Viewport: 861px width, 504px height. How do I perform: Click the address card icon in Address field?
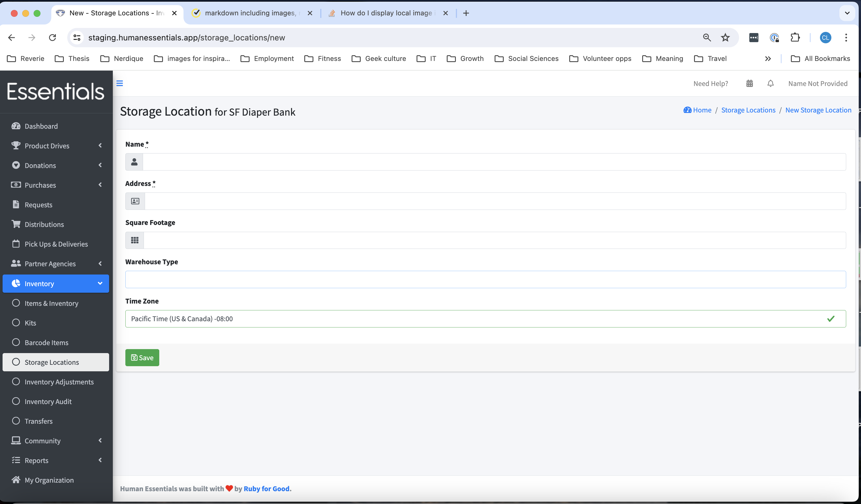(x=135, y=200)
